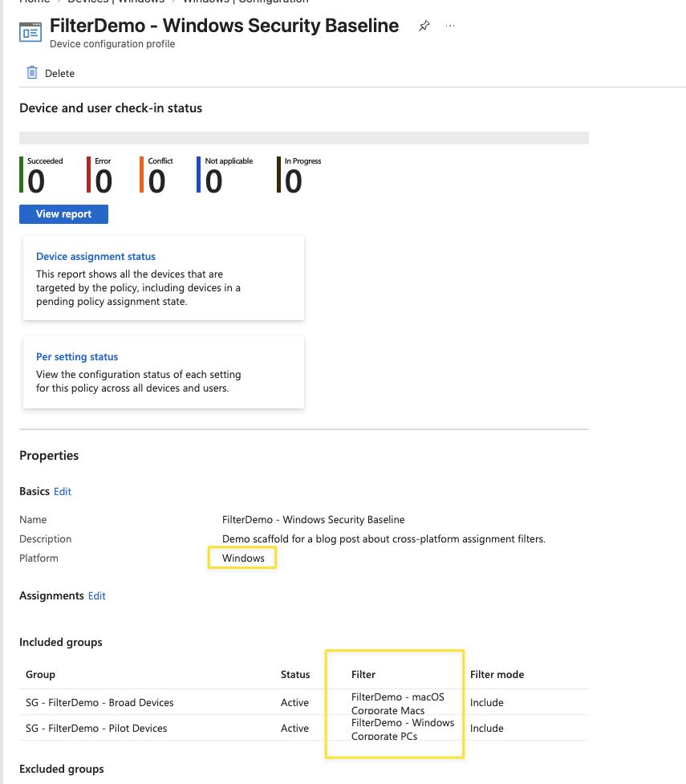Image resolution: width=686 pixels, height=784 pixels.
Task: Select the Error count
Action: pos(104,181)
